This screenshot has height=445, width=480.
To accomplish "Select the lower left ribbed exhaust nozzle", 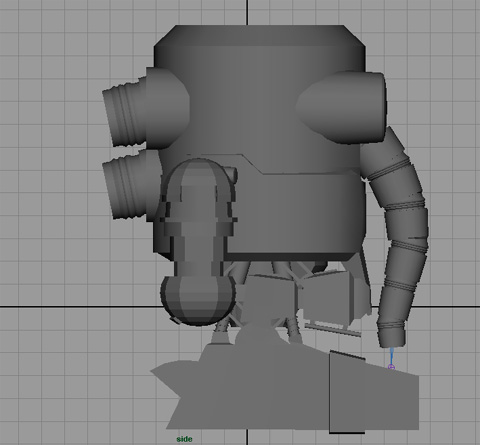I will [126, 186].
